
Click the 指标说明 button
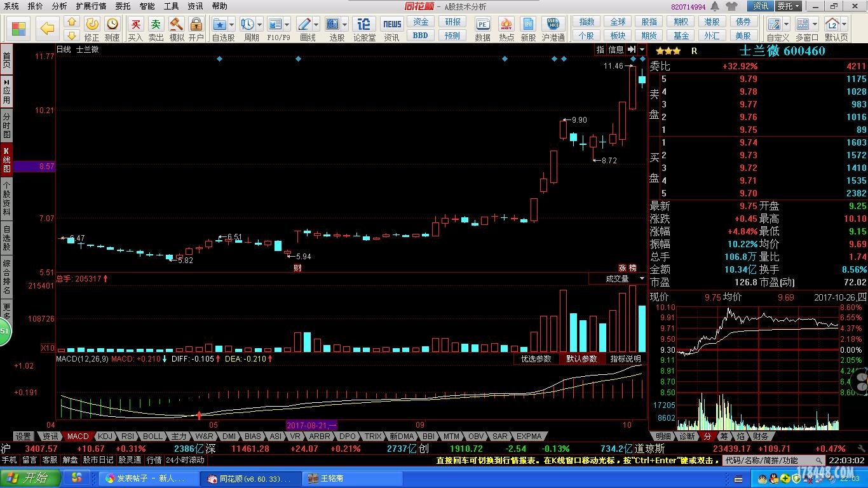pos(625,359)
